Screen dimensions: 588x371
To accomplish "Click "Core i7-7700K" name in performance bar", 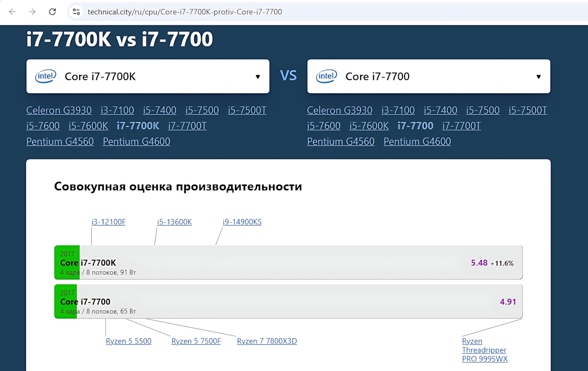I will (x=88, y=263).
